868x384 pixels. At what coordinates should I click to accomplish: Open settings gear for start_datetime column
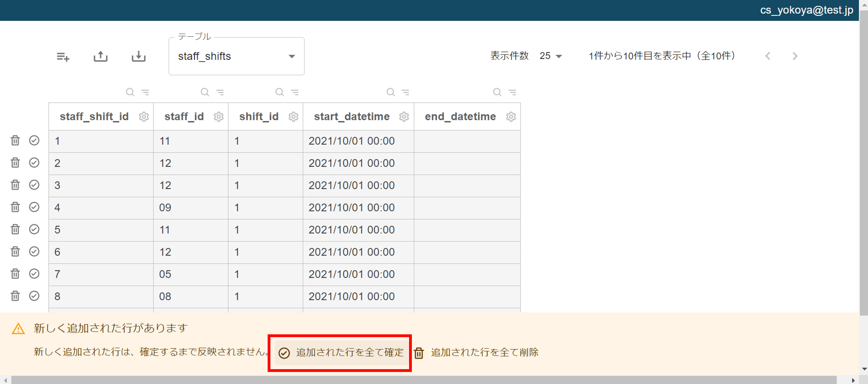(x=404, y=117)
